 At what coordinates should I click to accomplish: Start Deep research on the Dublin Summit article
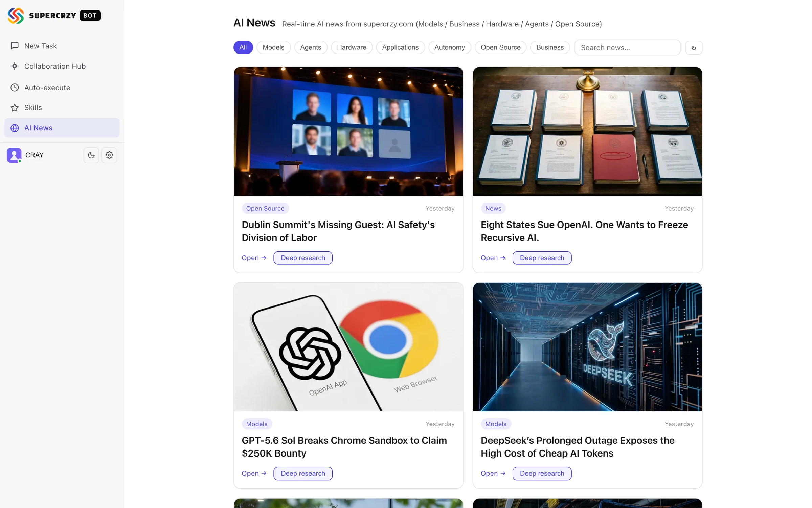pyautogui.click(x=303, y=258)
